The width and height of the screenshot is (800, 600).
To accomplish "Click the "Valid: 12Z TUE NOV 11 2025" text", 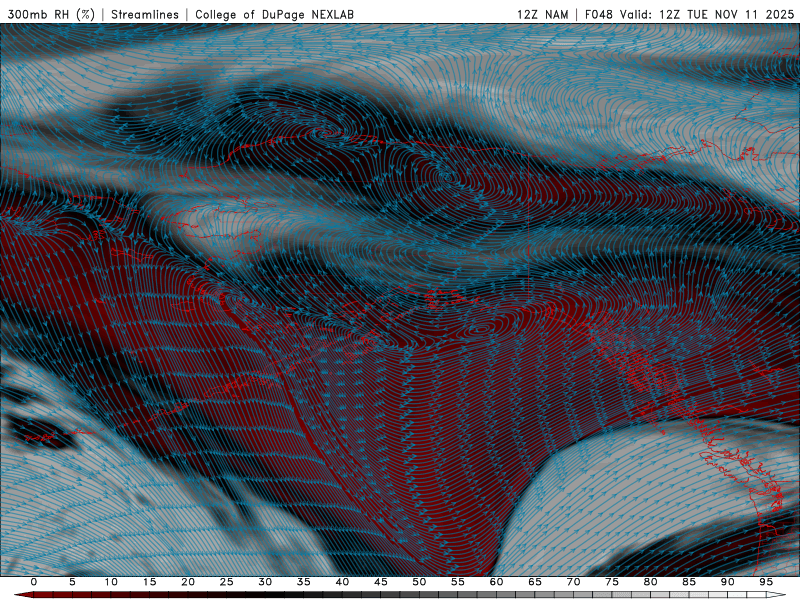I will coord(707,14).
